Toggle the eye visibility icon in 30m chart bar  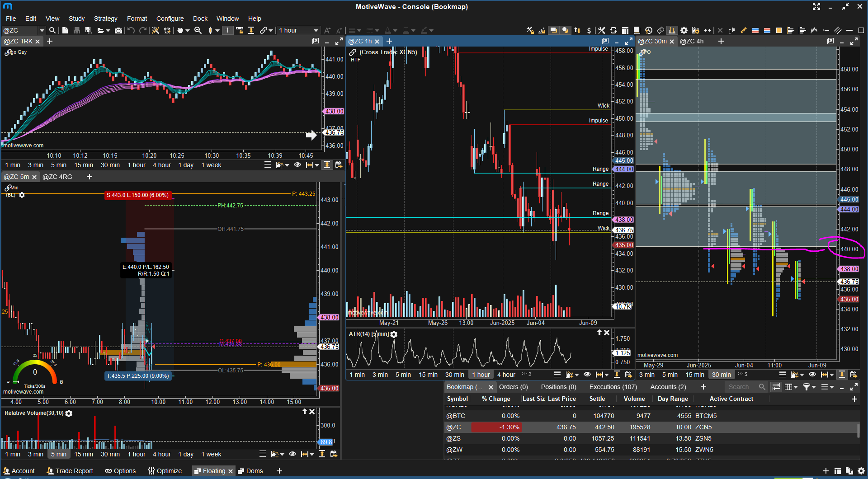[812, 375]
